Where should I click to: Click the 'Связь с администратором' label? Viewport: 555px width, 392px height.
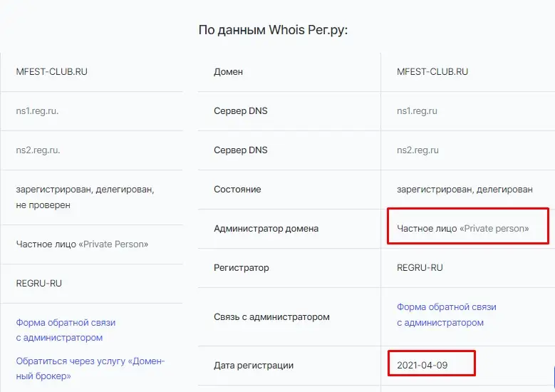(x=271, y=316)
